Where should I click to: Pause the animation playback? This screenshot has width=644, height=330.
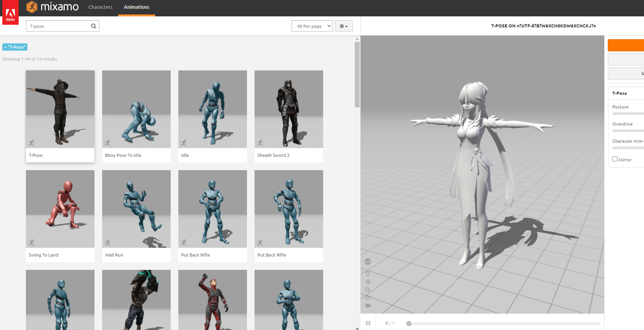pyautogui.click(x=368, y=323)
